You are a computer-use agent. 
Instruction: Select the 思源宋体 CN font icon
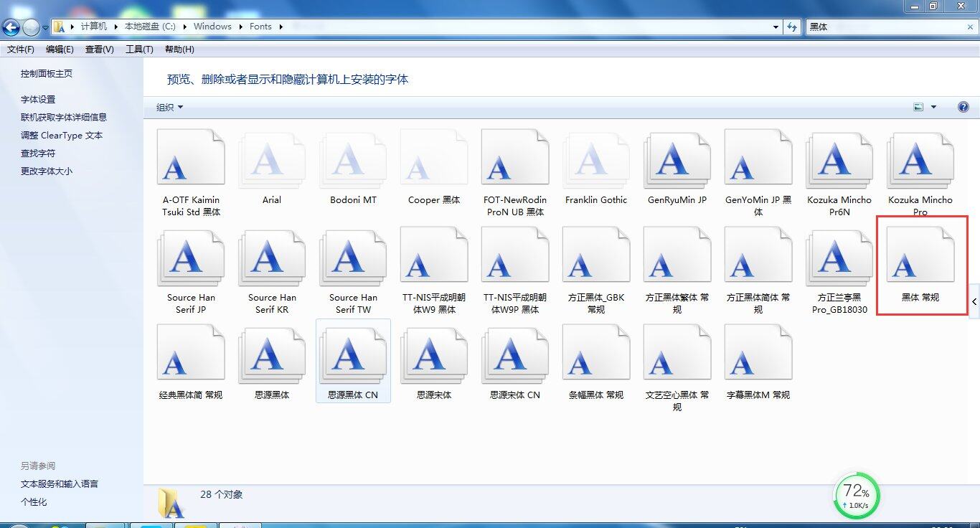(515, 354)
